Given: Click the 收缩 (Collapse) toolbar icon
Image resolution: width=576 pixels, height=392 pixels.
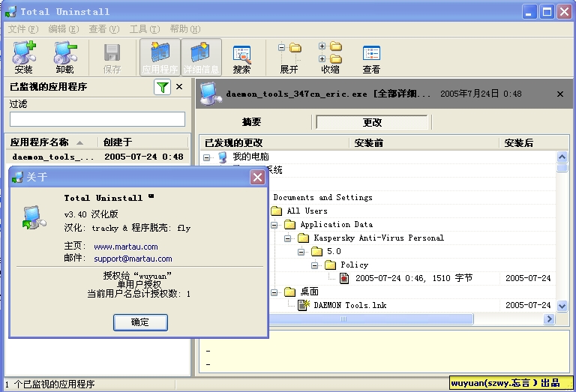Looking at the screenshot, I should pyautogui.click(x=330, y=58).
